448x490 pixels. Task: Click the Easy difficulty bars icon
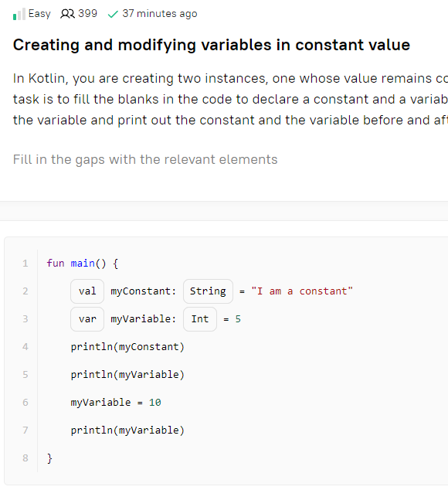pyautogui.click(x=19, y=14)
